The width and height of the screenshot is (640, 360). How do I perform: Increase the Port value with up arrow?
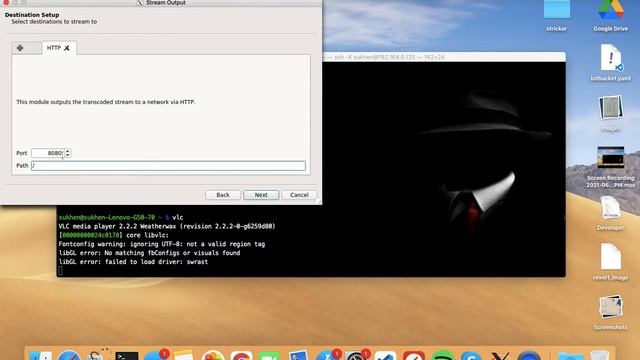click(x=68, y=151)
